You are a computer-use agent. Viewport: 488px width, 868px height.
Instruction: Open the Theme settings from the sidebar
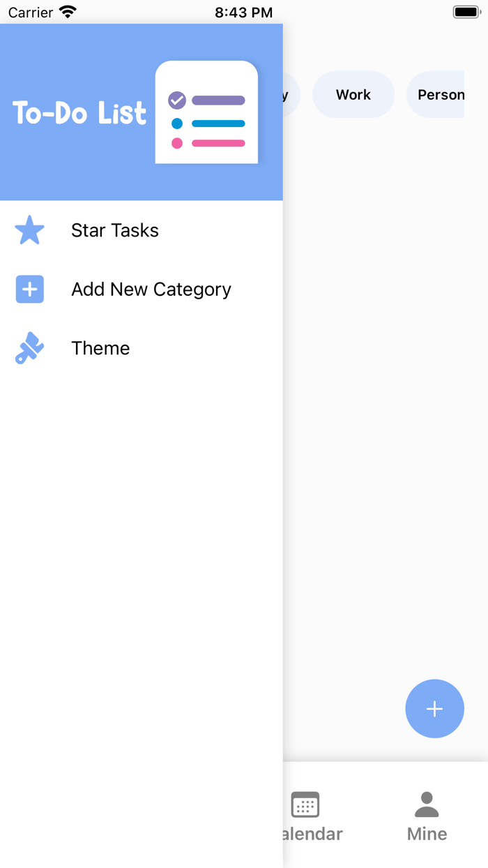100,347
